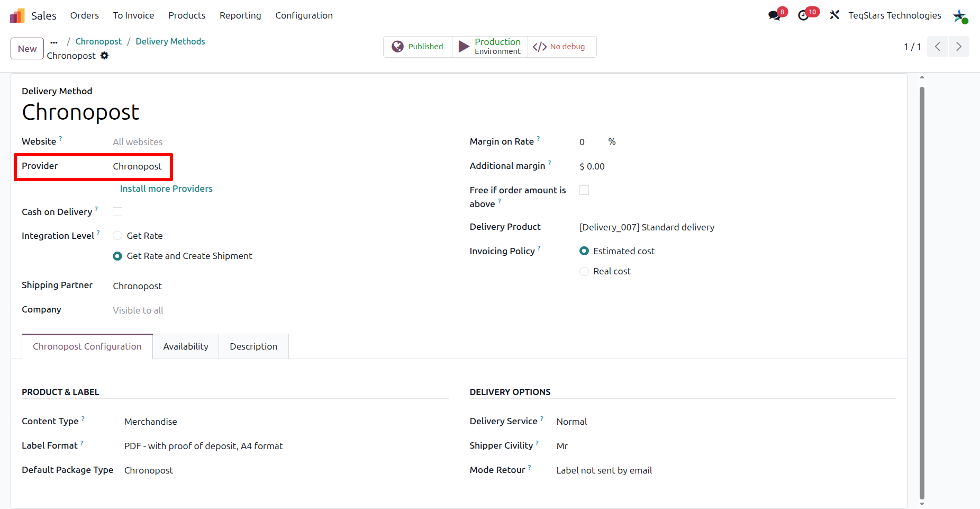Show Label Format help tooltip
This screenshot has height=509, width=980.
pyautogui.click(x=82, y=442)
